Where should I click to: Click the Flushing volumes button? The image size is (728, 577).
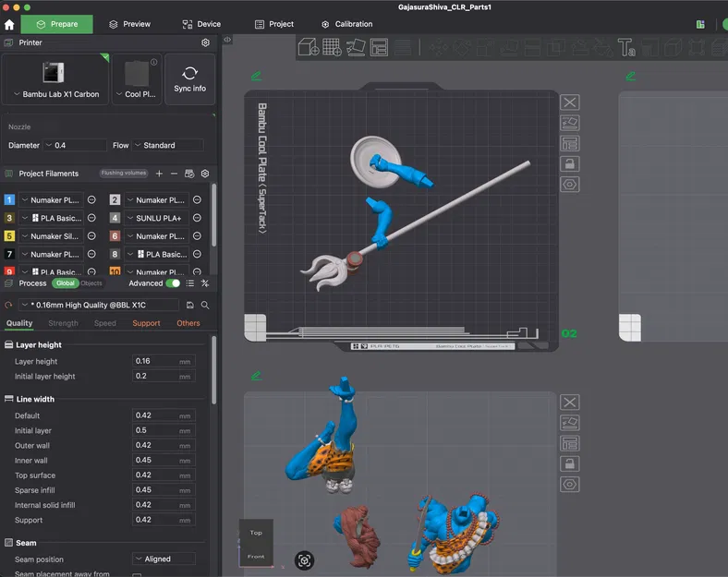(124, 173)
